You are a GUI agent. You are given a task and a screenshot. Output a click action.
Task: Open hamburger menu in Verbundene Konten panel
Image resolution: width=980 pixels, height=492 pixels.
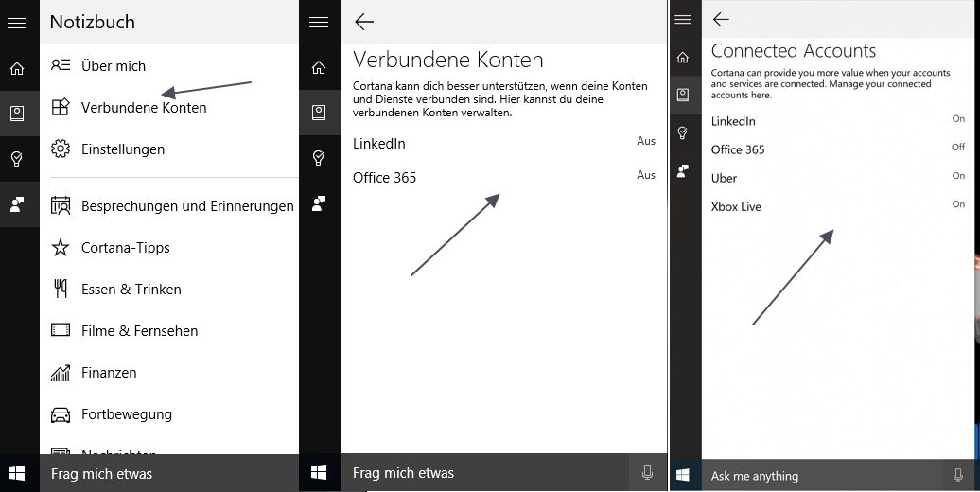coord(319,23)
